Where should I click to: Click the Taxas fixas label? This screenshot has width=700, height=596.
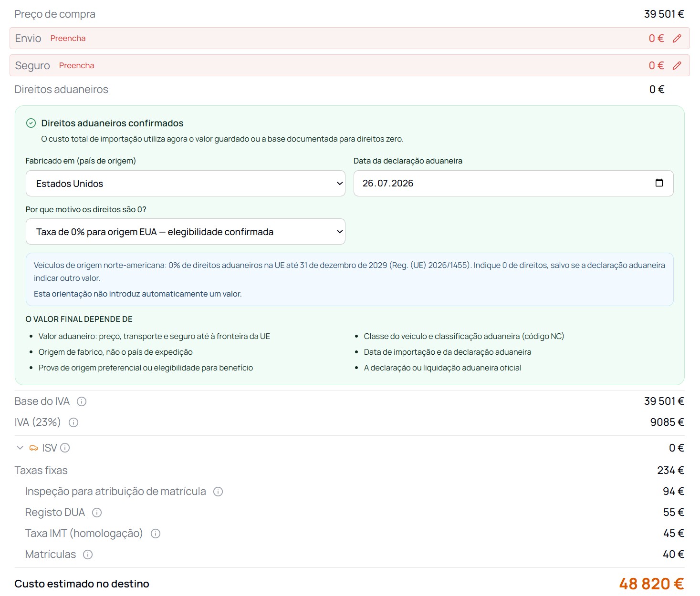click(41, 471)
